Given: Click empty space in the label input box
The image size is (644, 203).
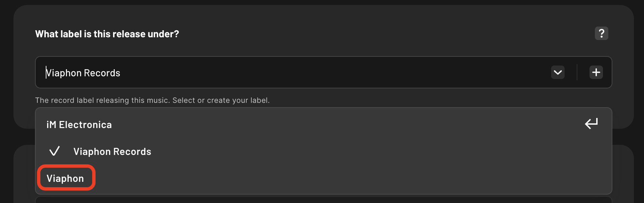Looking at the screenshot, I should pos(336,73).
